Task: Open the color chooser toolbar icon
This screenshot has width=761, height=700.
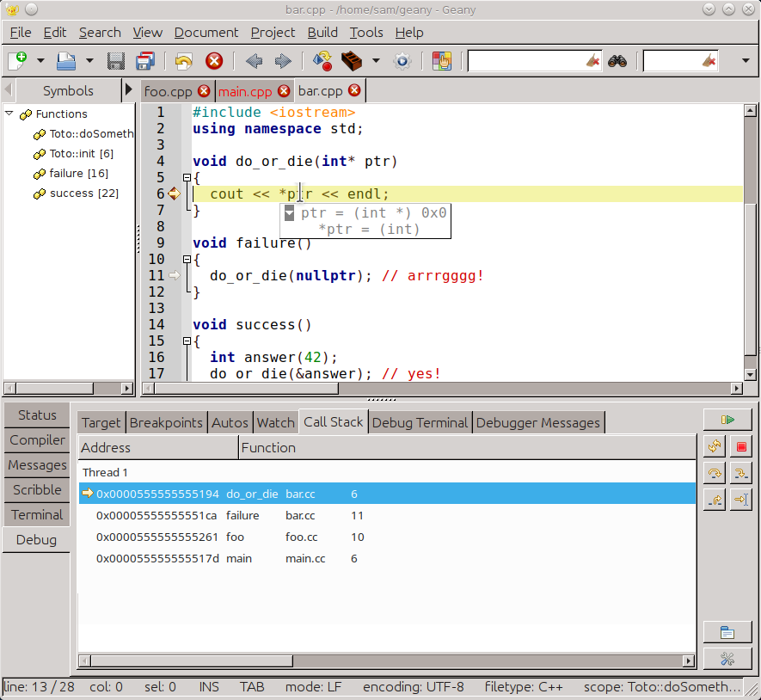Action: 442,61
